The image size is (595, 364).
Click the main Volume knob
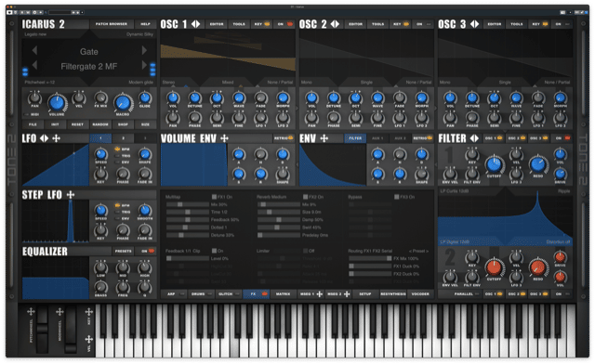click(x=57, y=102)
